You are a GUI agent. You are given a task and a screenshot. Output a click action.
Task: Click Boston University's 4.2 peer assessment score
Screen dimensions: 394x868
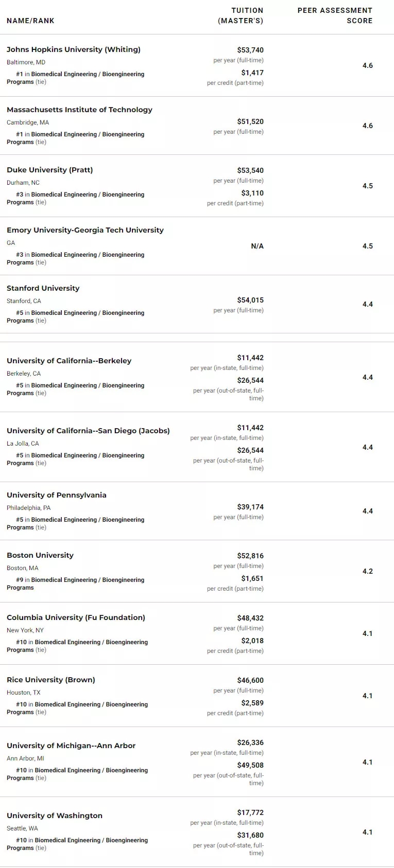click(367, 571)
